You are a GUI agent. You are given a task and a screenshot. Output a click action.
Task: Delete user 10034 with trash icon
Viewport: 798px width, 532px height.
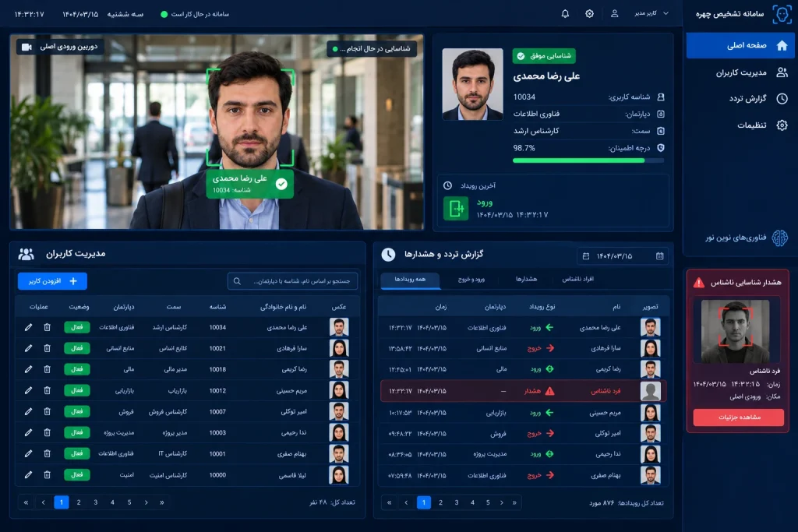pos(47,328)
